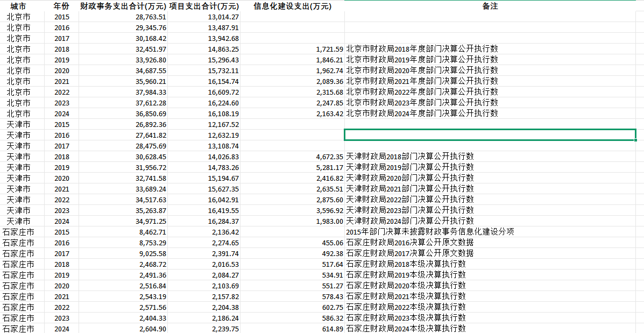Select the 石家庄市 cell in the 2019 row
The height and width of the screenshot is (333, 644).
coord(18,274)
